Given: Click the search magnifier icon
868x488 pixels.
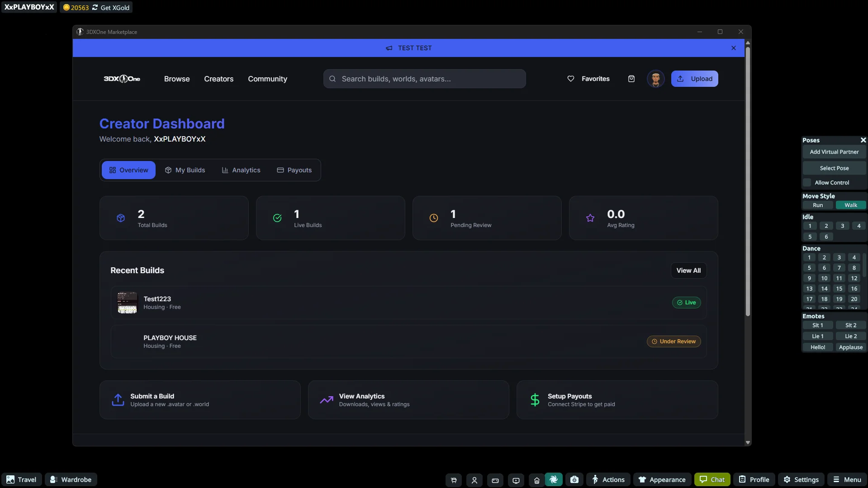Looking at the screenshot, I should (x=332, y=79).
